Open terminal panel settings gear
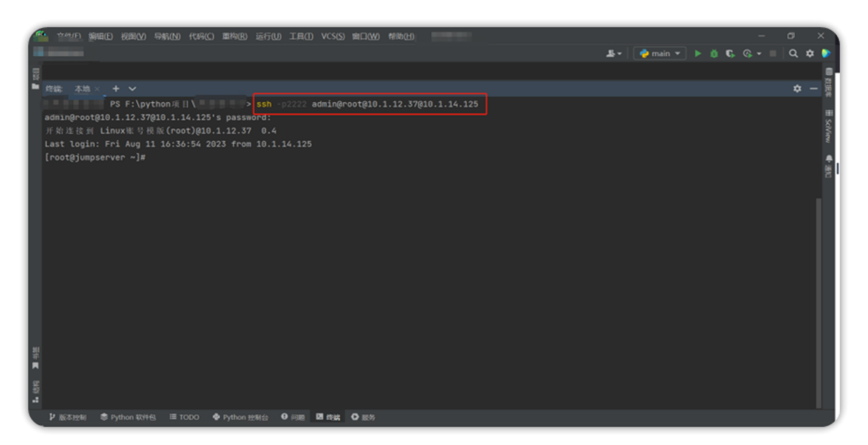Image resolution: width=868 pixels, height=445 pixels. pyautogui.click(x=797, y=89)
